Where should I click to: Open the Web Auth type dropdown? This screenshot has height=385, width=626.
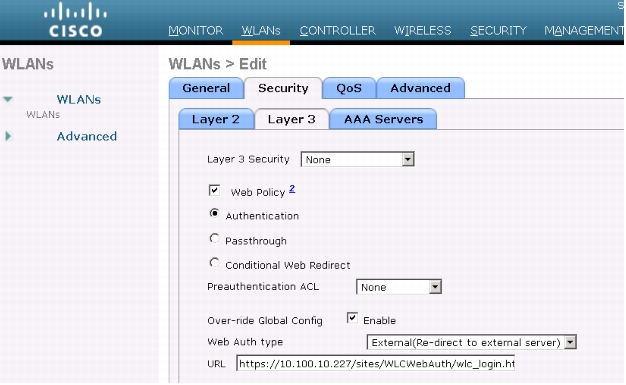[471, 342]
